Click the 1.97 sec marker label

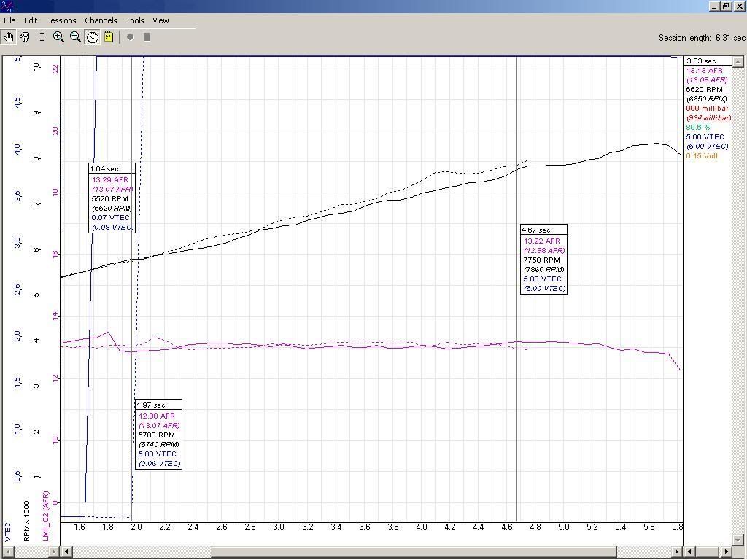pyautogui.click(x=151, y=405)
